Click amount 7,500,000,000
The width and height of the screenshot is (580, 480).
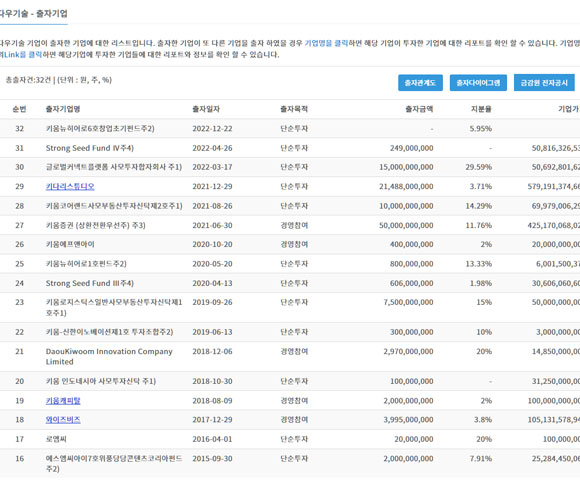(408, 302)
